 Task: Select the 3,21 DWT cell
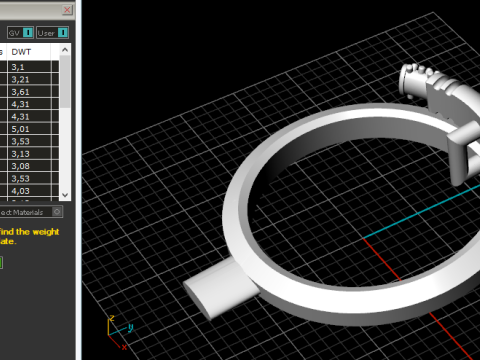[x=29, y=79]
